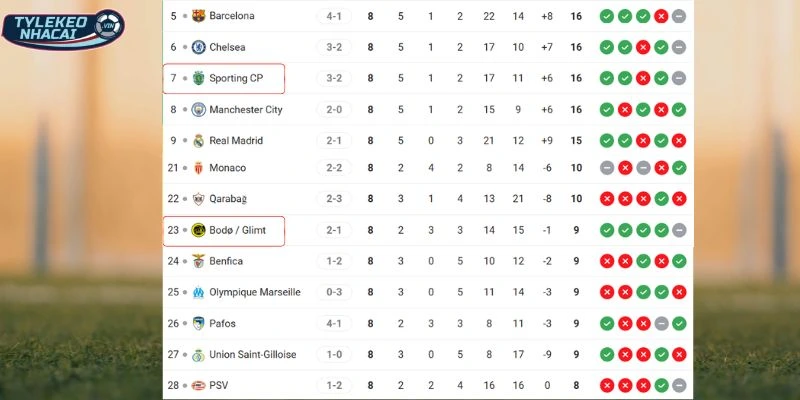The height and width of the screenshot is (400, 800).
Task: Click Barcelona's first green form indicator
Action: click(606, 16)
